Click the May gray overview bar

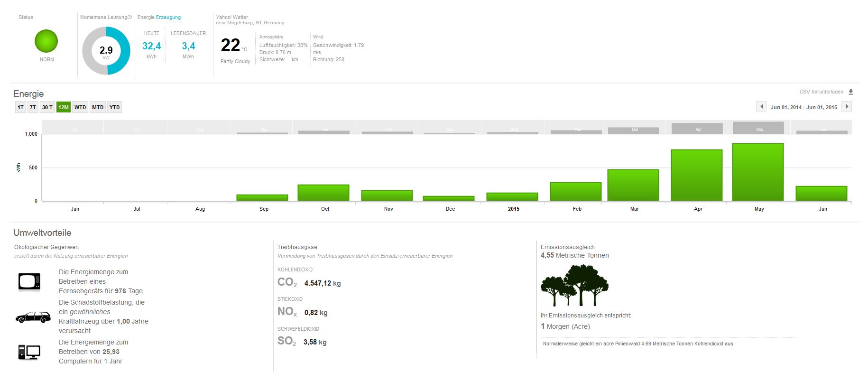pyautogui.click(x=758, y=128)
